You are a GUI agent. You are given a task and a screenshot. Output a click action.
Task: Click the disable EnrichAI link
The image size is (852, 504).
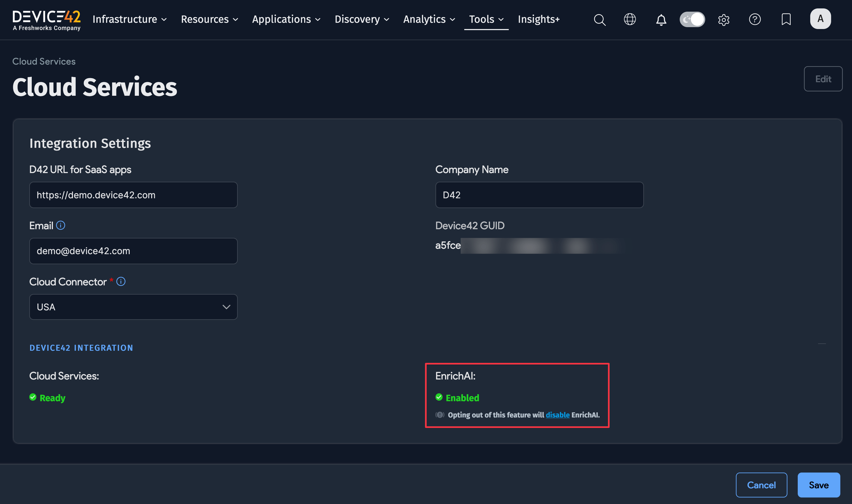[558, 415]
